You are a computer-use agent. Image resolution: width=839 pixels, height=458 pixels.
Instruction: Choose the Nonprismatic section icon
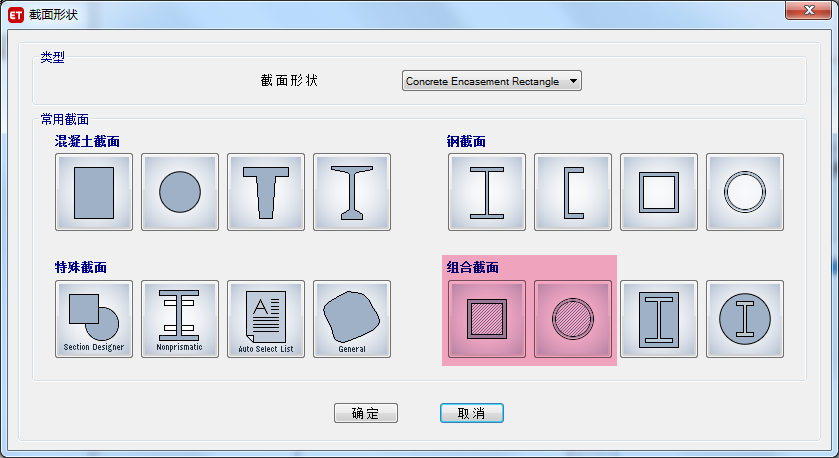(x=180, y=319)
